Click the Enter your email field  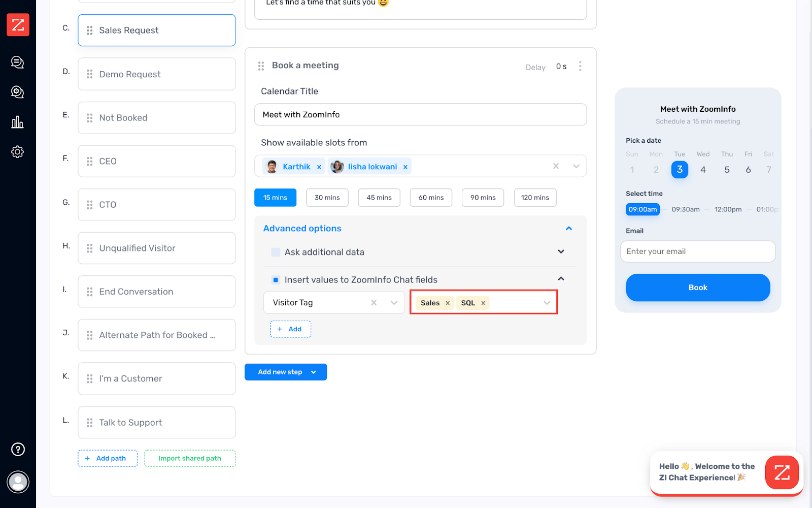tap(697, 251)
